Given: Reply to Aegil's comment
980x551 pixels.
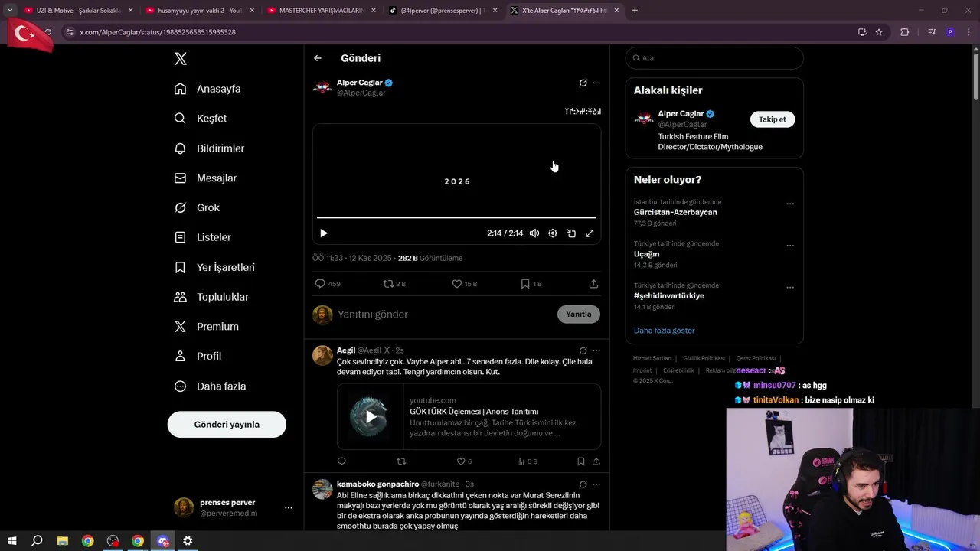Looking at the screenshot, I should click(x=341, y=461).
